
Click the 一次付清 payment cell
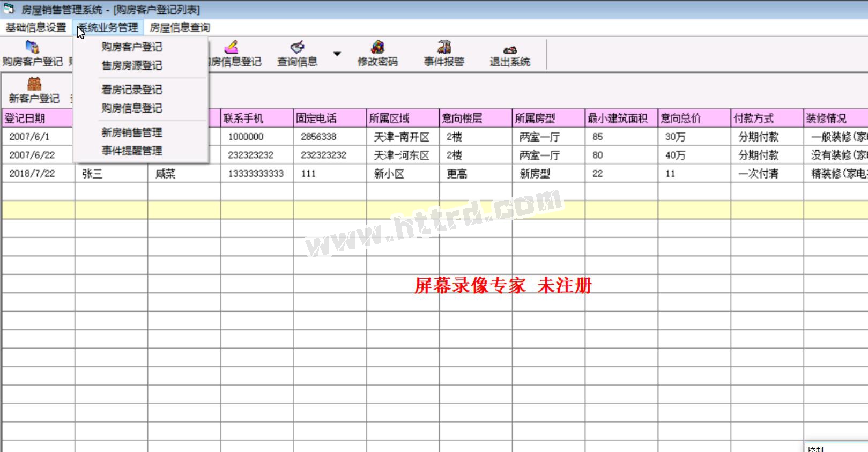767,173
